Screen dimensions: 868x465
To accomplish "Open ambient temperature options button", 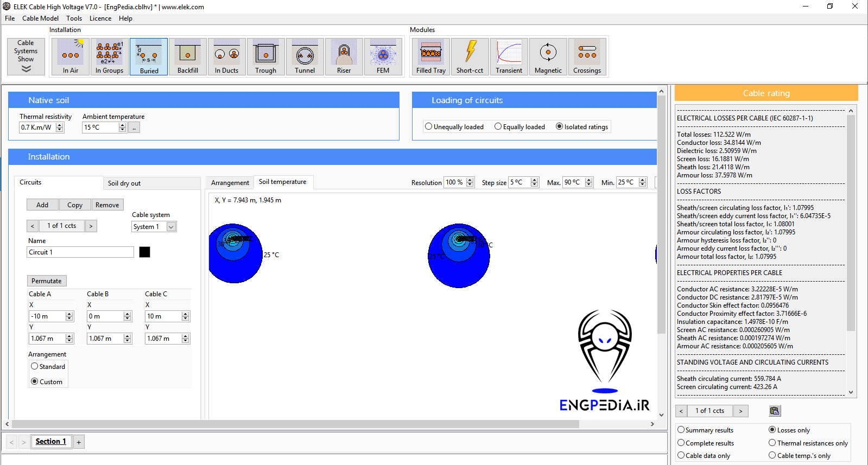I will click(134, 128).
